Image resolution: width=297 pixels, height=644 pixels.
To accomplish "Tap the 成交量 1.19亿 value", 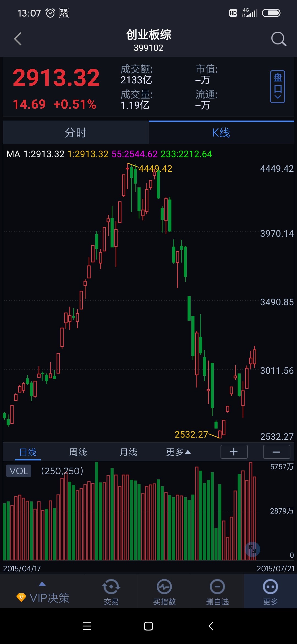I will pyautogui.click(x=135, y=105).
